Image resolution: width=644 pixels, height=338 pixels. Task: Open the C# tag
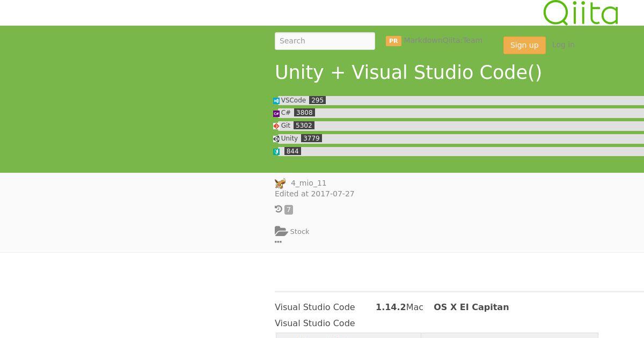[286, 113]
